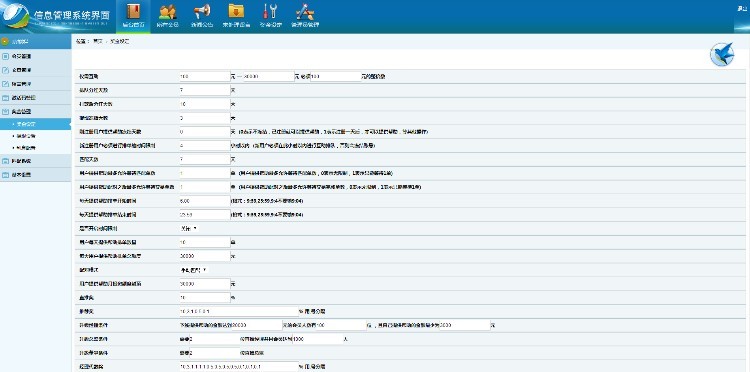Screen dimensions: 750x372
Task: Click the globe logo beside the system title
Action: pyautogui.click(x=16, y=17)
